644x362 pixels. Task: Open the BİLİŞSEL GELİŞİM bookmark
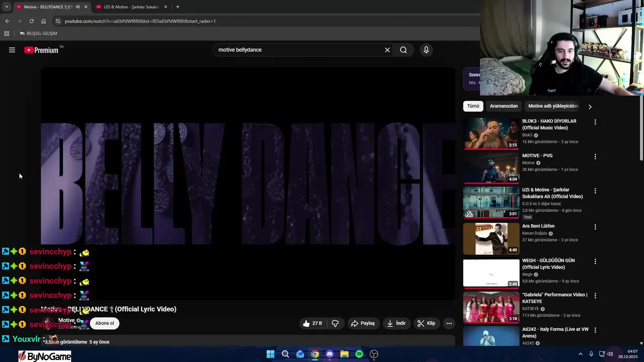point(39,33)
